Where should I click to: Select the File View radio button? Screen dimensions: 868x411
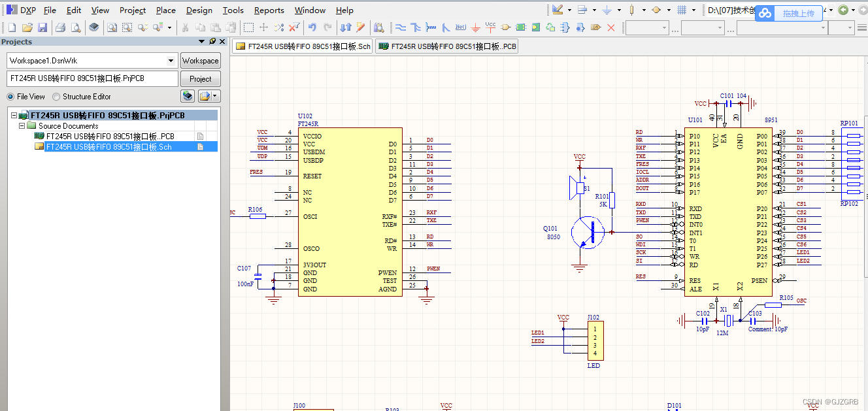pos(11,97)
